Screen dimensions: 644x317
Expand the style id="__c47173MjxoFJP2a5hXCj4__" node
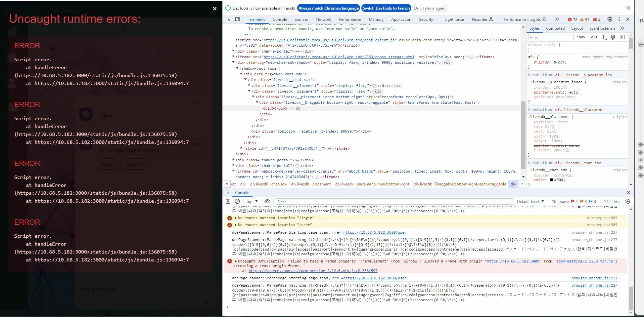pos(241,148)
